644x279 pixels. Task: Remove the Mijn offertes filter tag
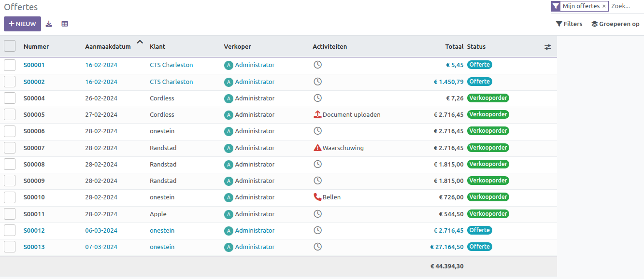(x=604, y=6)
